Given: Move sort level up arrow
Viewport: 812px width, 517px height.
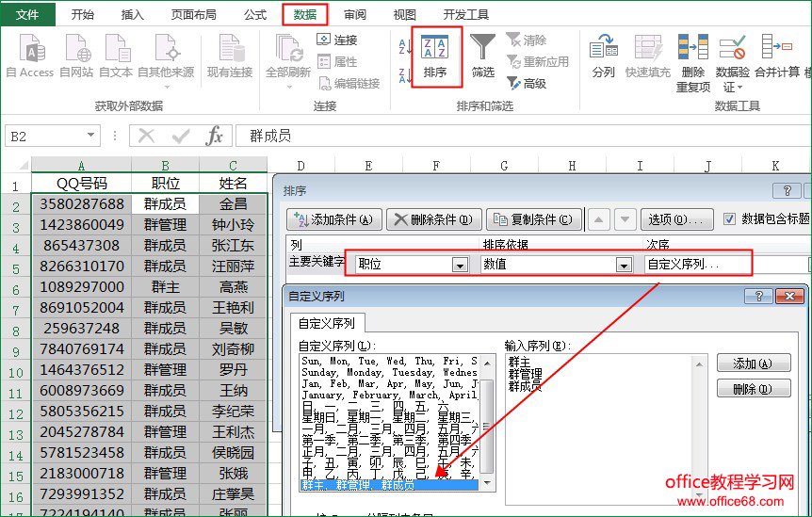Looking at the screenshot, I should coord(599,219).
